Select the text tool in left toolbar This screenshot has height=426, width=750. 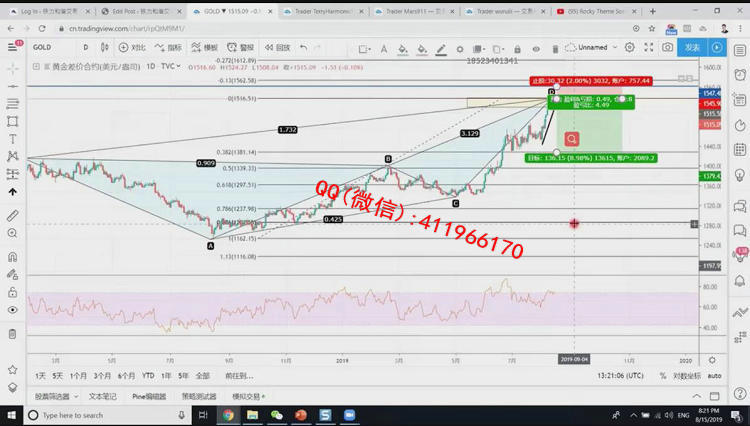[x=12, y=139]
